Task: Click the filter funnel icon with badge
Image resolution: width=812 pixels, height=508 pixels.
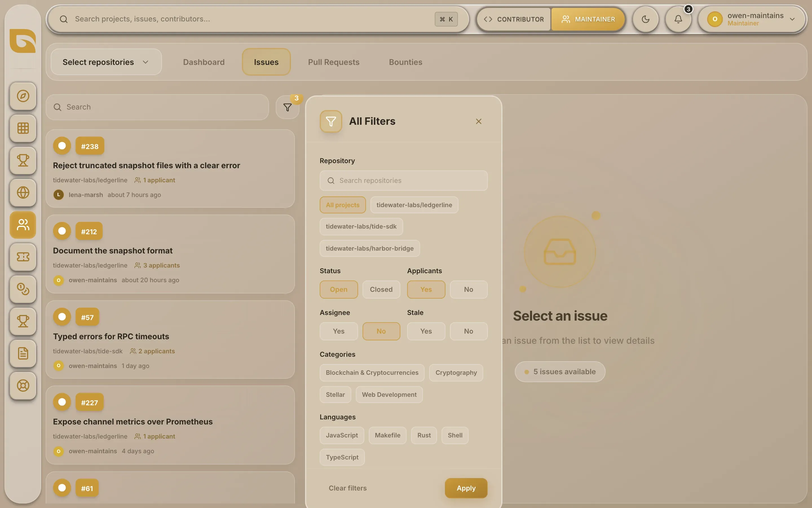Action: tap(288, 107)
